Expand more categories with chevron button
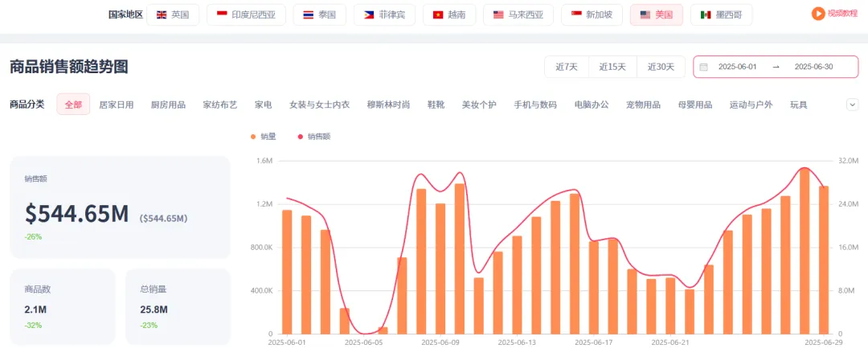This screenshot has width=868, height=357. tap(852, 104)
